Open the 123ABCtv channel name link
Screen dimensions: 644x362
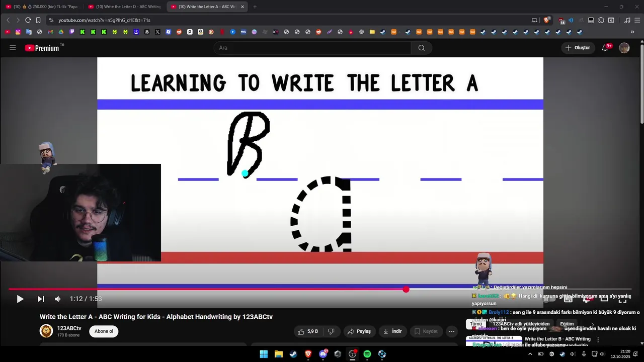pyautogui.click(x=69, y=328)
